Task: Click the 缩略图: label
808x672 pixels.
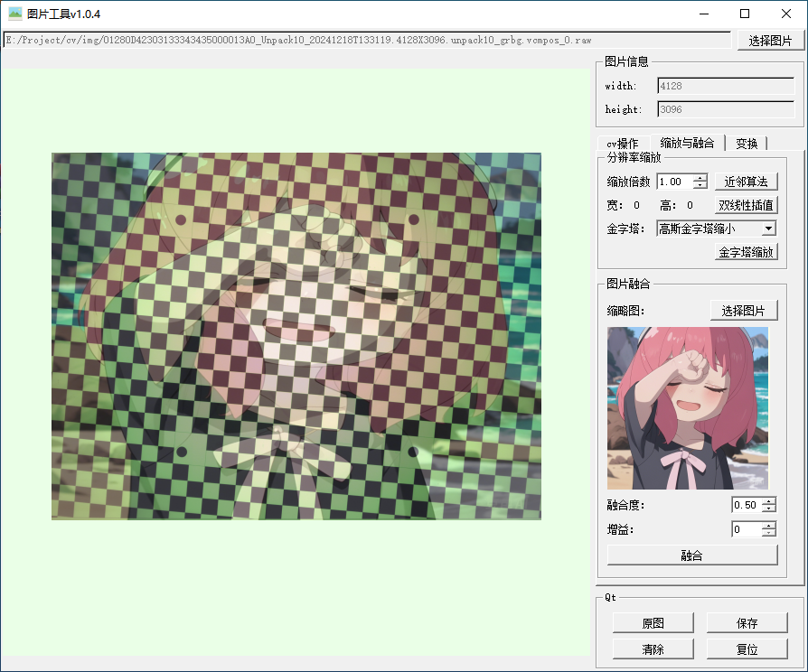Action: (x=625, y=311)
